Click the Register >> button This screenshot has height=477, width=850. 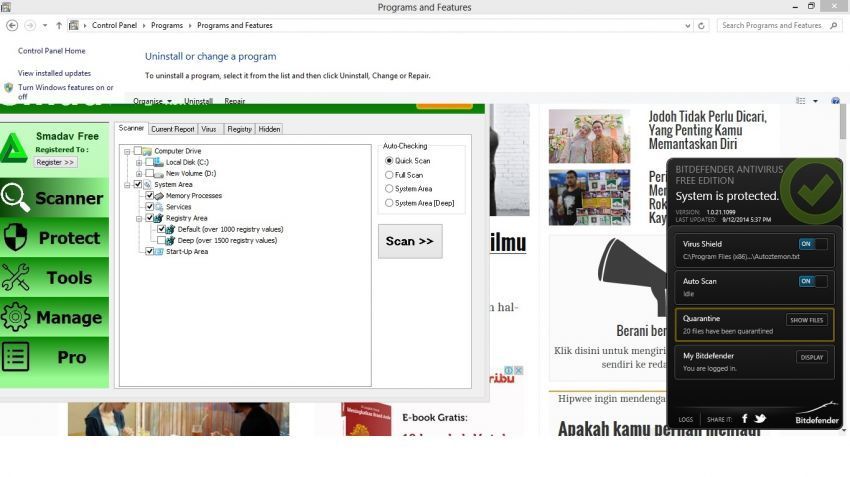tap(55, 162)
